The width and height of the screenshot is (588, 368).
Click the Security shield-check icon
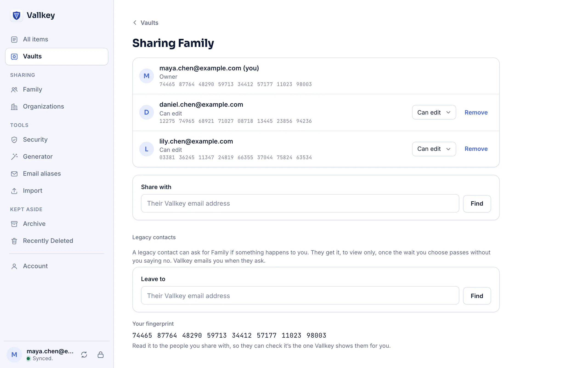[x=14, y=140]
